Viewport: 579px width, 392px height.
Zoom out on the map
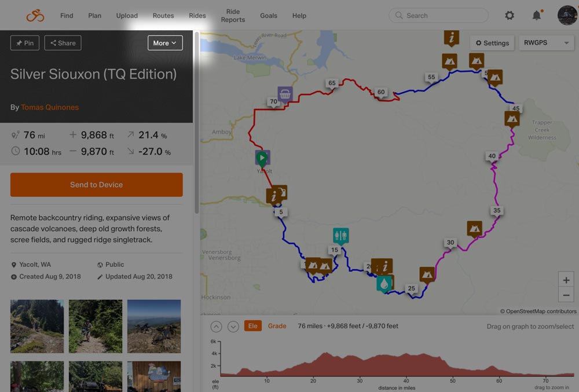click(x=566, y=295)
